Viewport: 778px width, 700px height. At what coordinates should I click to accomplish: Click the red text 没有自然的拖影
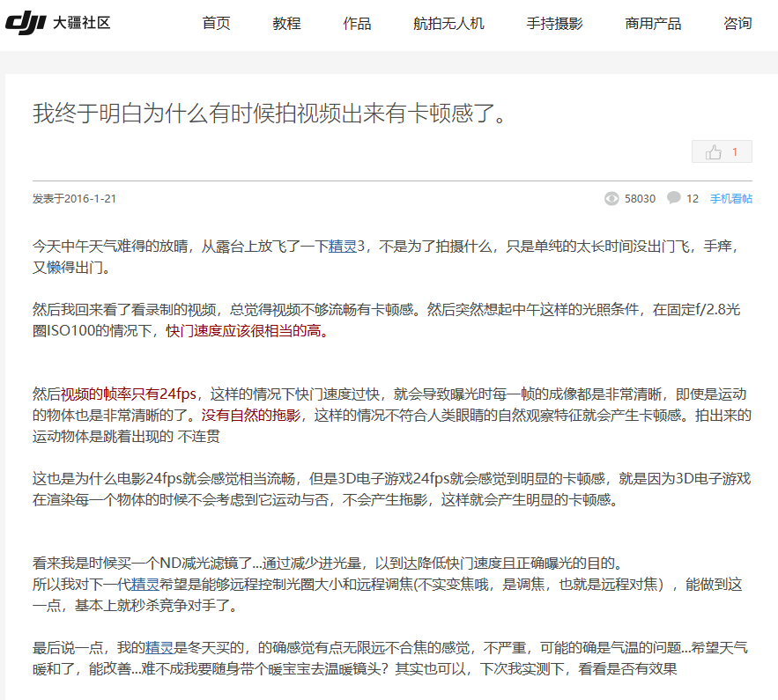click(x=251, y=416)
